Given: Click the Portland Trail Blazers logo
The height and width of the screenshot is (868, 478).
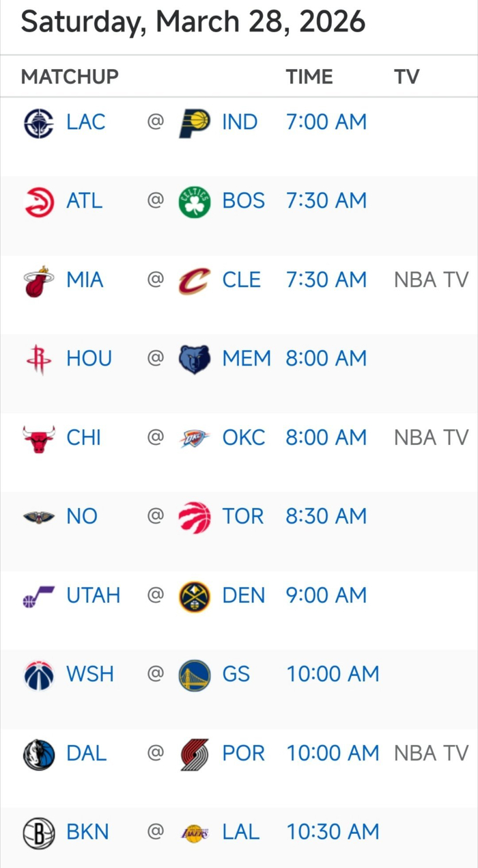Looking at the screenshot, I should 195,754.
